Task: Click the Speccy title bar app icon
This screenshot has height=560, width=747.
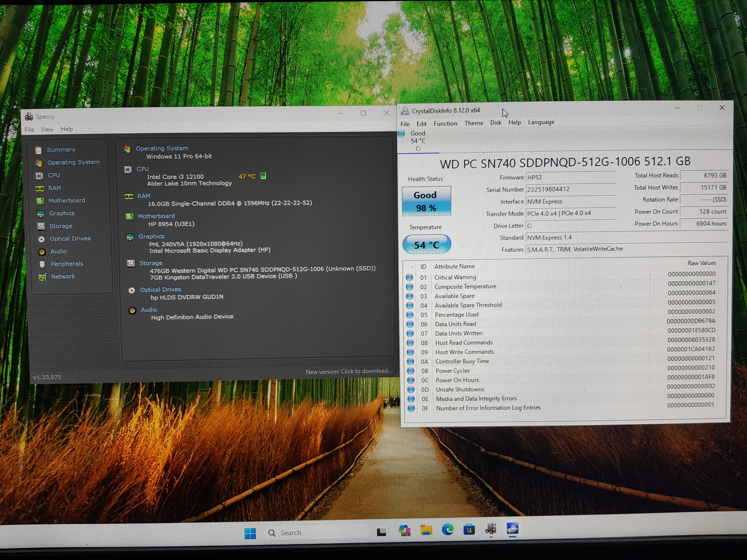Action: tap(29, 117)
